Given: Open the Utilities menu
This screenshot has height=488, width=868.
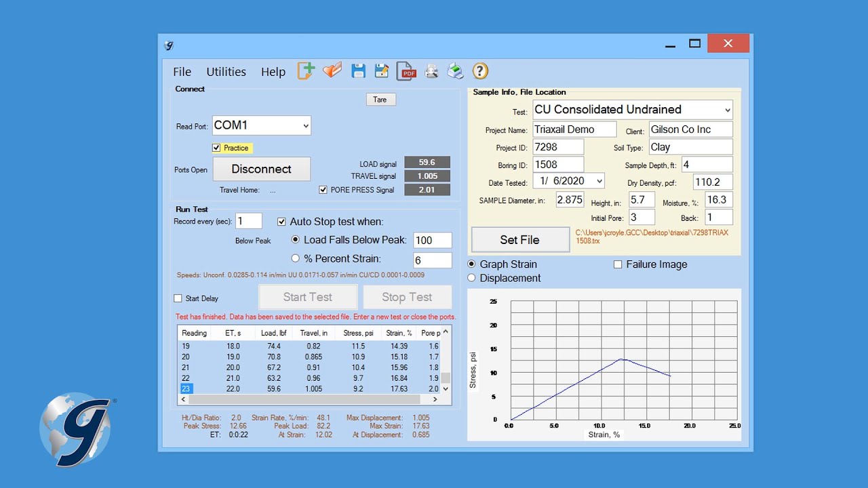Looking at the screenshot, I should point(226,72).
